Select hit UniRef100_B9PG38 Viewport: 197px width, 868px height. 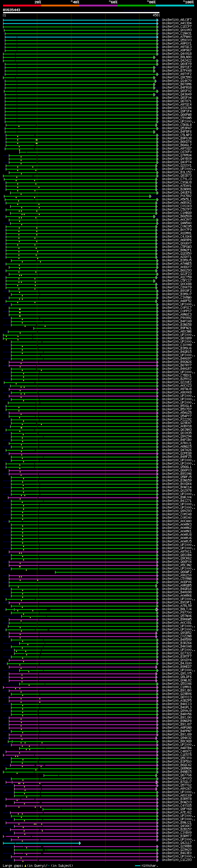(177, 139)
